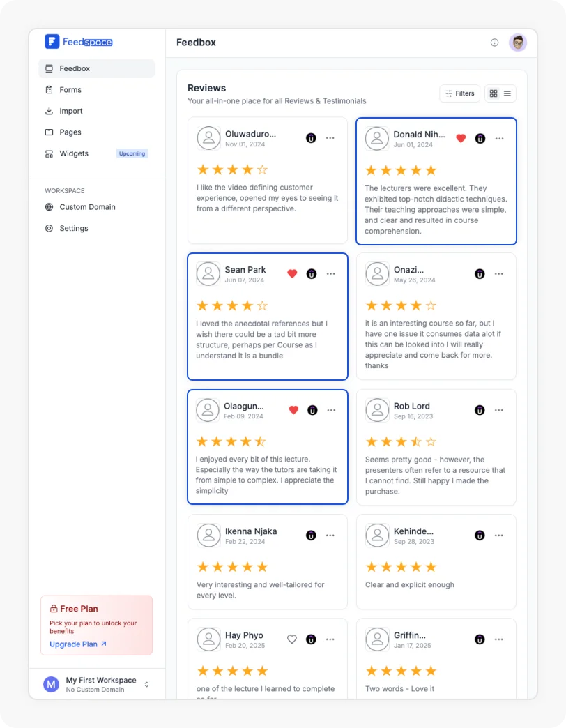Open the Forms section from sidebar
Image resolution: width=566 pixels, height=728 pixels.
(x=69, y=89)
